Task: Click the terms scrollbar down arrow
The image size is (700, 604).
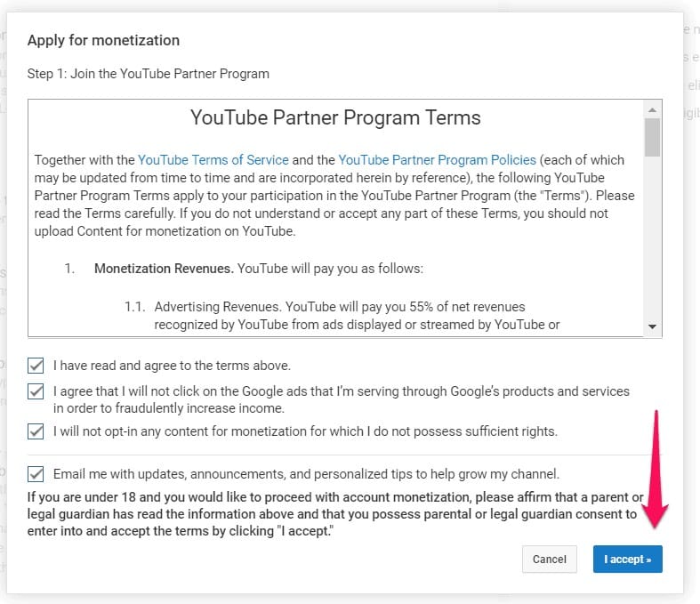Action: (653, 327)
